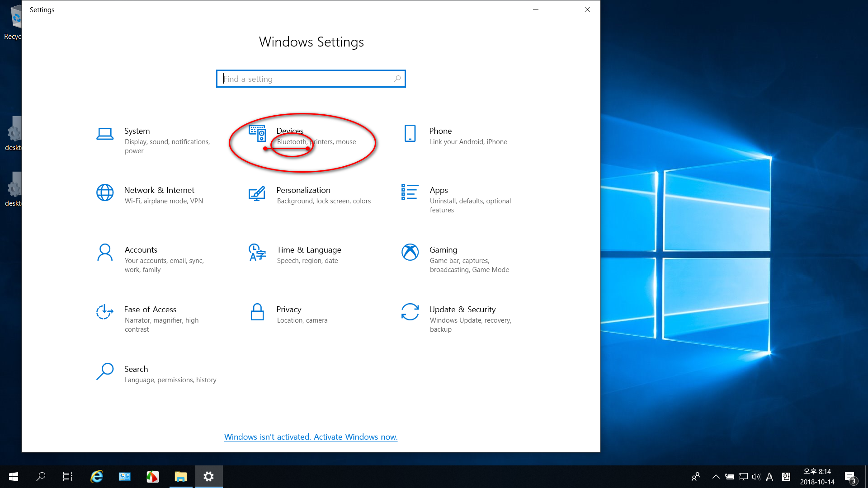This screenshot has width=868, height=488.
Task: Open taskbar search
Action: click(x=41, y=476)
